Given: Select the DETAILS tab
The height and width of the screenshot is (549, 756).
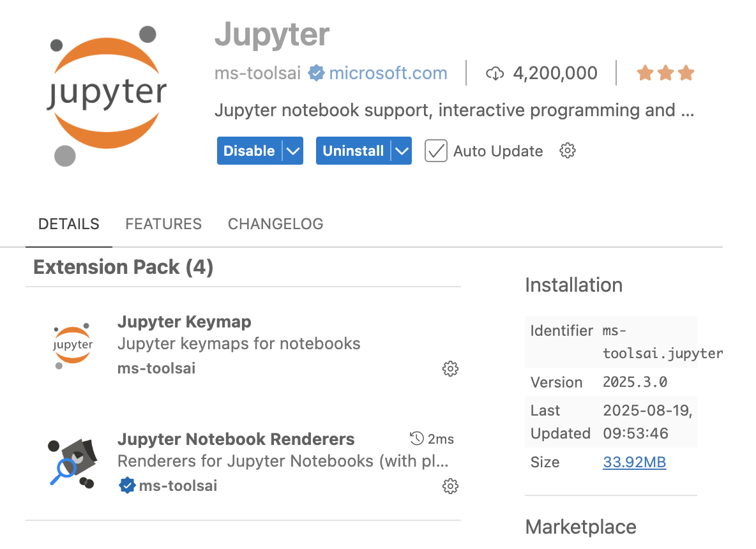Looking at the screenshot, I should [x=69, y=224].
